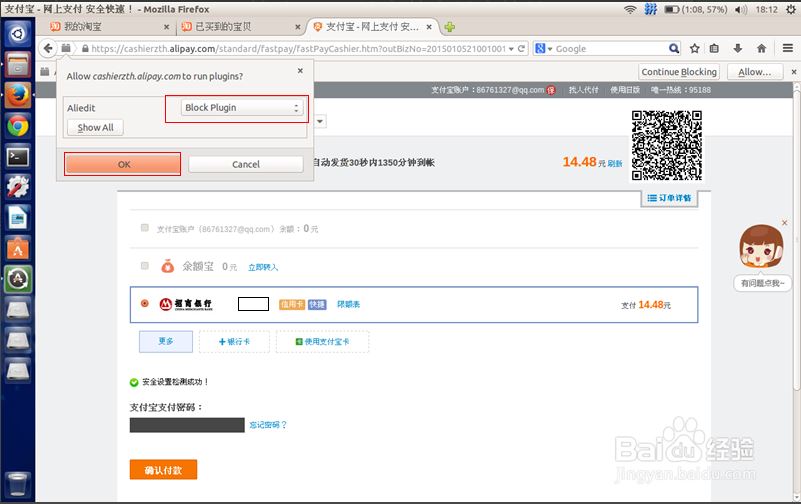Open the bookmarks list icon
Viewport: 801px width, 504px height.
pos(715,49)
